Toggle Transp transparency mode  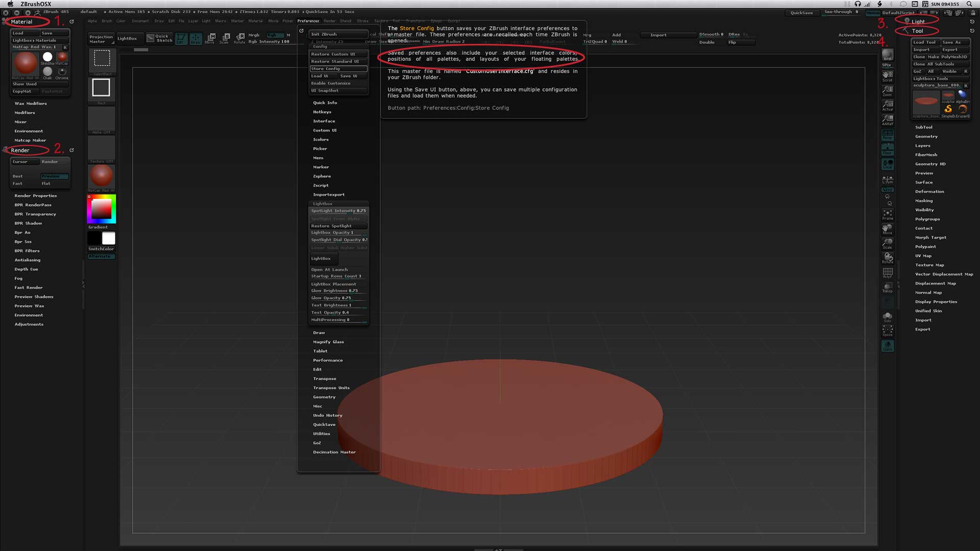pos(888,287)
